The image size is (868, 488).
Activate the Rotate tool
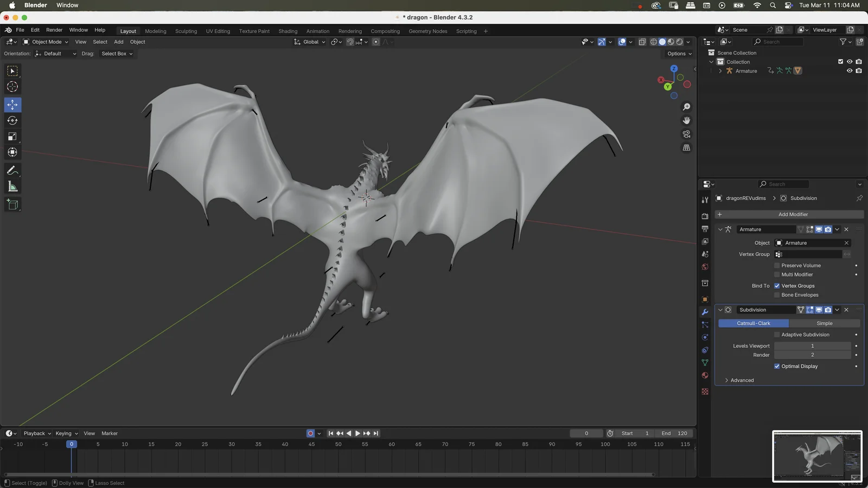pos(12,120)
